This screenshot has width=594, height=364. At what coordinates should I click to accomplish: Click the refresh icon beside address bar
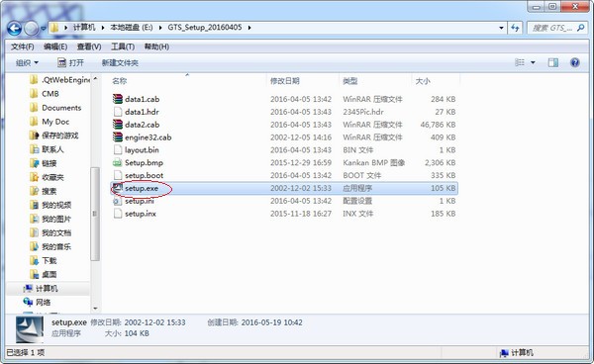[x=515, y=28]
